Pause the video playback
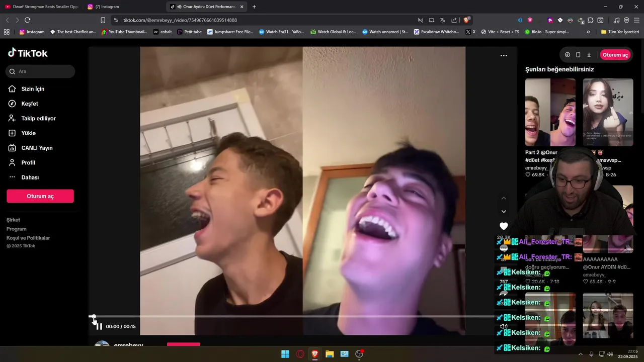 [x=99, y=326]
